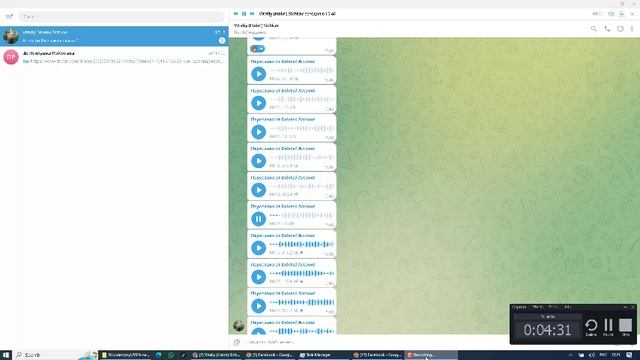Toggle the right info side panel
The image size is (640, 360).
coord(620,29)
